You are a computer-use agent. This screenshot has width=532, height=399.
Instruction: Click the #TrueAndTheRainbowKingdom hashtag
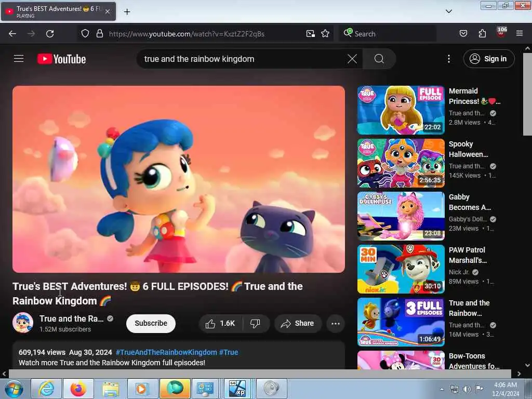[166, 352]
